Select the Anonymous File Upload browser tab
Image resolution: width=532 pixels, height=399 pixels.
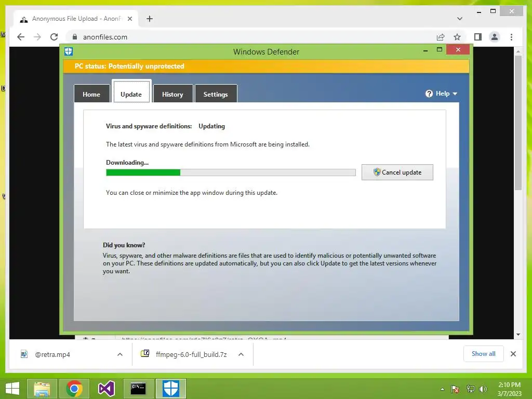coord(76,19)
